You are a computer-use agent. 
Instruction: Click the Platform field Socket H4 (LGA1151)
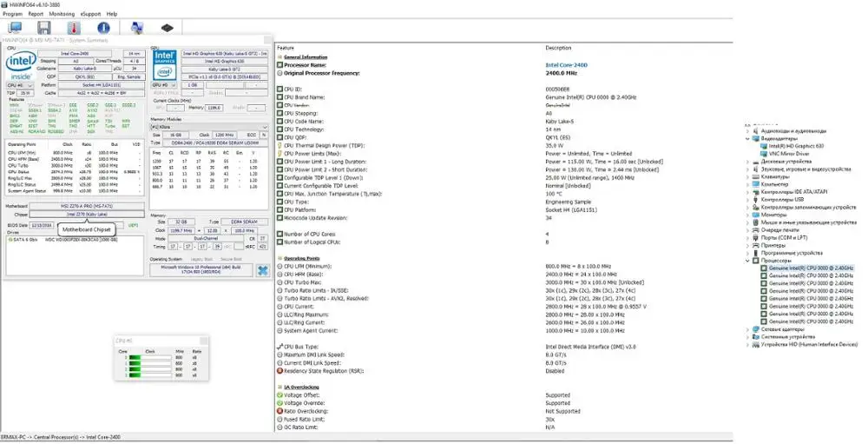(102, 85)
